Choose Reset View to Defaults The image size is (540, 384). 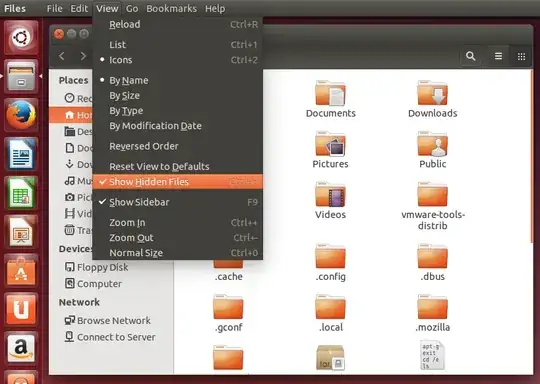pyautogui.click(x=178, y=167)
